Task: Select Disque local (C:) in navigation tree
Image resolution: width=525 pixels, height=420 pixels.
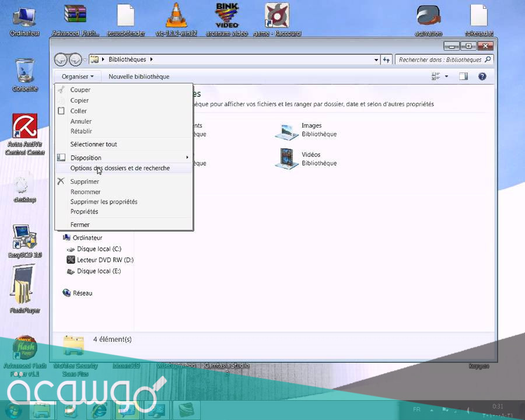Action: (x=99, y=249)
